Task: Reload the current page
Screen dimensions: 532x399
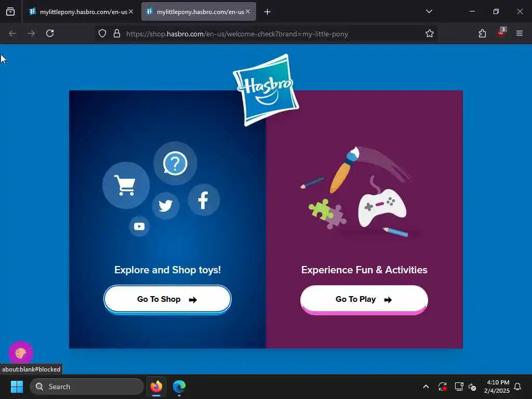Action: tap(50, 33)
